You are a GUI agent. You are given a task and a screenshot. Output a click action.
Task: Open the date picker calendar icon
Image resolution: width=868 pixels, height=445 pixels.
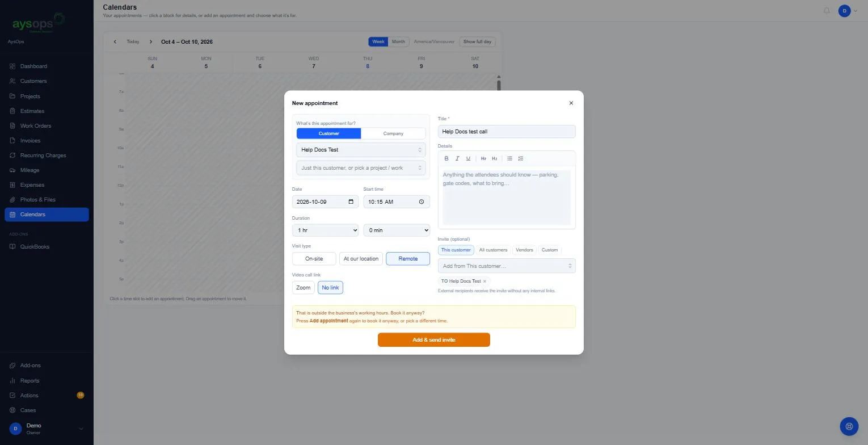[351, 201]
